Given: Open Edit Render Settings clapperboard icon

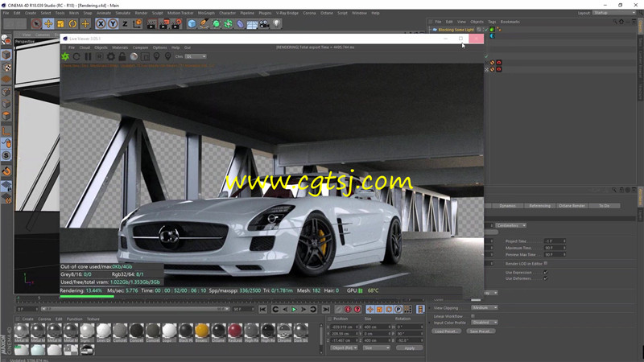Looking at the screenshot, I should [176, 24].
